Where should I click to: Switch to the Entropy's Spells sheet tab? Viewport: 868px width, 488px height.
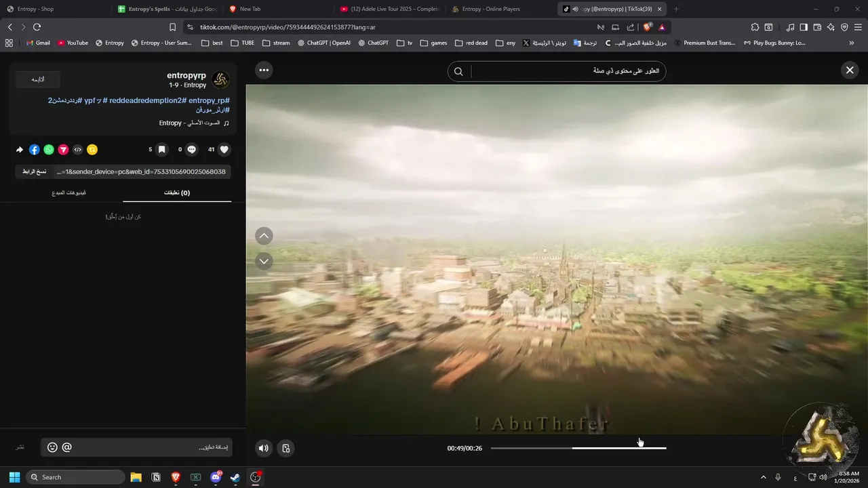pyautogui.click(x=166, y=9)
